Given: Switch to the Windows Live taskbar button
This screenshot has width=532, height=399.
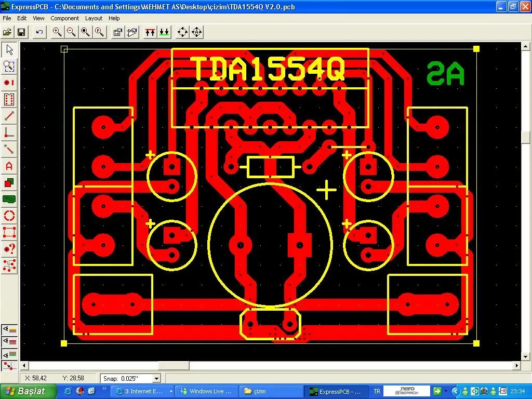Looking at the screenshot, I should [206, 391].
